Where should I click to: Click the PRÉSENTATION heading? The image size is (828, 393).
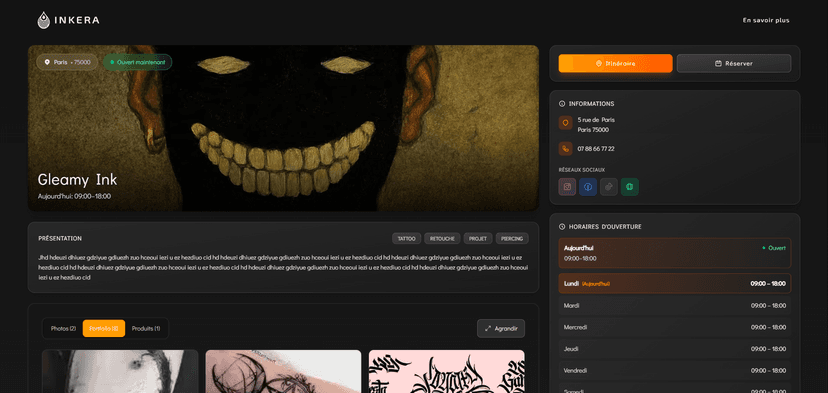(60, 239)
